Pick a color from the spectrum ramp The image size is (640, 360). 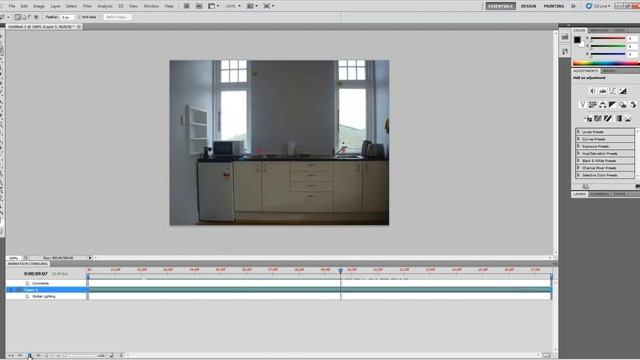(x=606, y=63)
